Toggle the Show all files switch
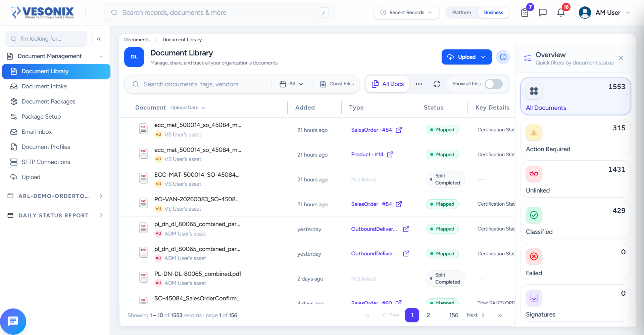Screen dimensions: 644x335 tap(494, 84)
